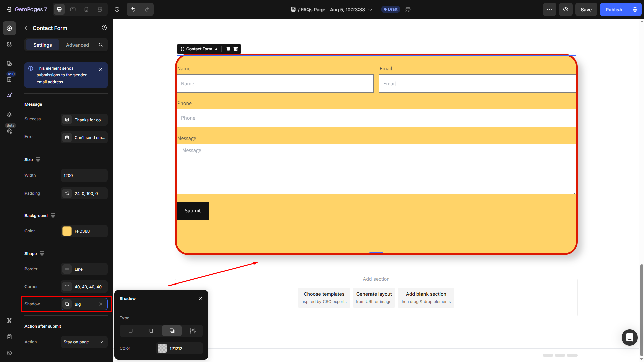Click the add element plus icon in sidebar
Screen dimensions: 644x362
point(9,28)
